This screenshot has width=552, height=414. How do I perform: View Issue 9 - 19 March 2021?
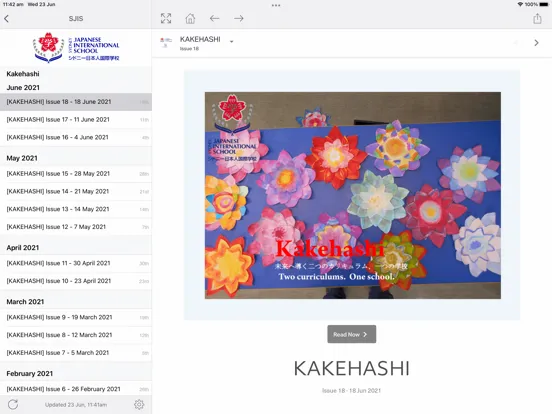[x=76, y=317]
